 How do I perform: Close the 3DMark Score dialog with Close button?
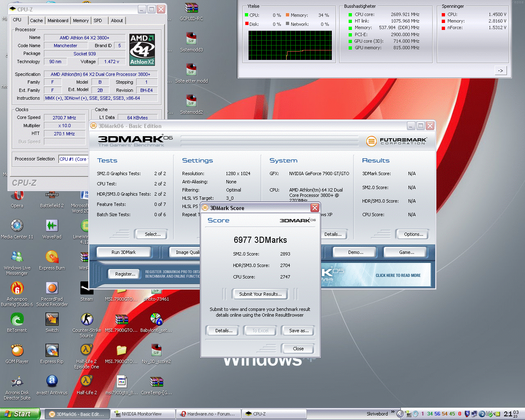point(298,349)
